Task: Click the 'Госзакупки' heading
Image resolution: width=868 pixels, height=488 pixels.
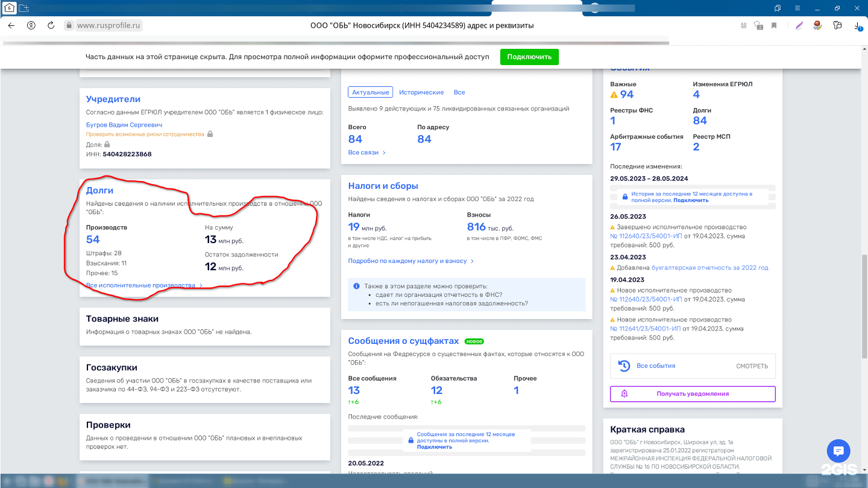Action: [112, 368]
